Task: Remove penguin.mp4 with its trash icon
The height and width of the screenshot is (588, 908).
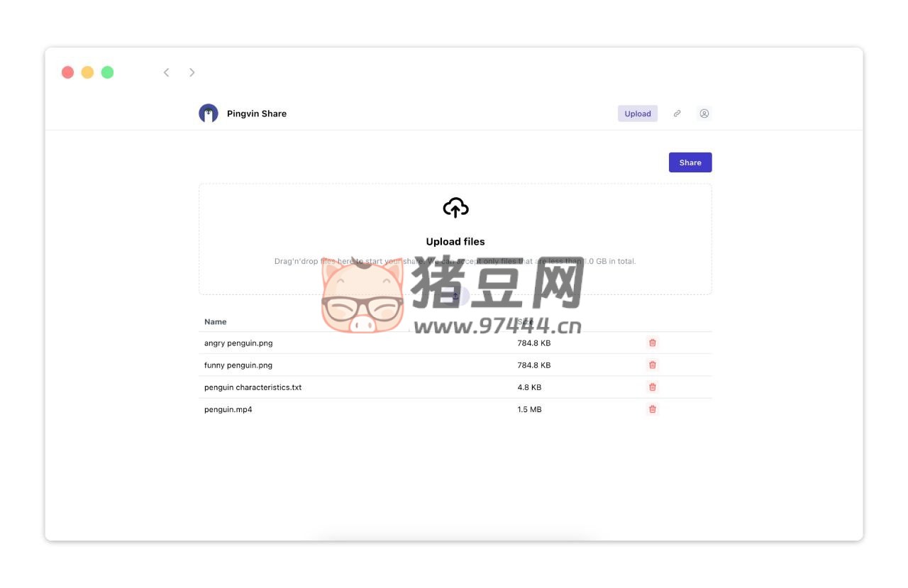Action: [x=652, y=409]
